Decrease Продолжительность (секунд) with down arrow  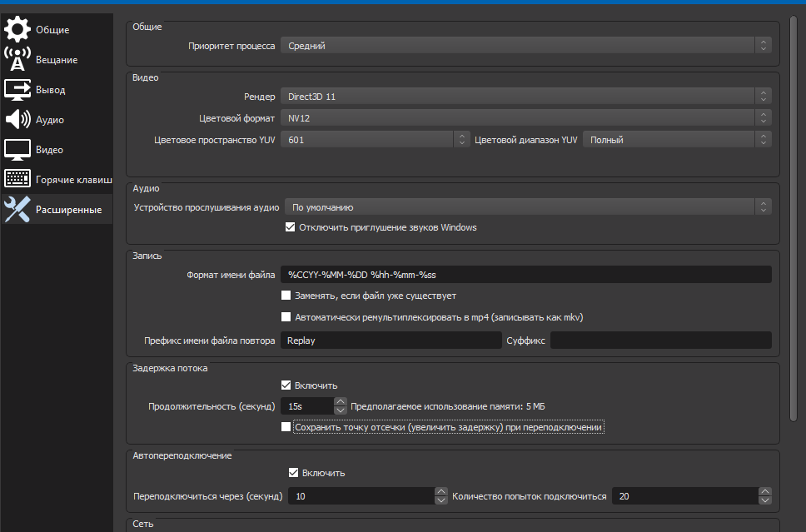[341, 410]
